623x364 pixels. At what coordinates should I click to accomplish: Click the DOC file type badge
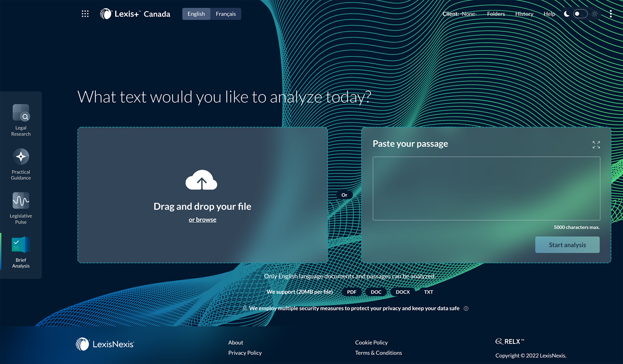click(x=376, y=292)
